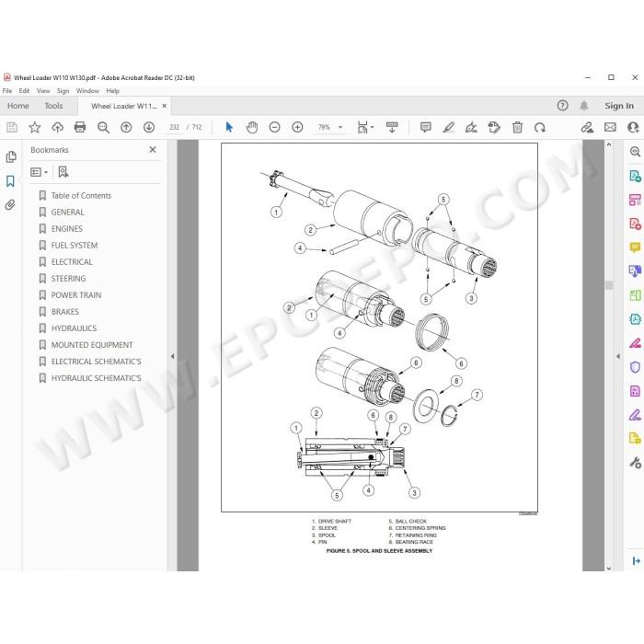
Task: Open the bookmark options dropdown
Action: [40, 172]
